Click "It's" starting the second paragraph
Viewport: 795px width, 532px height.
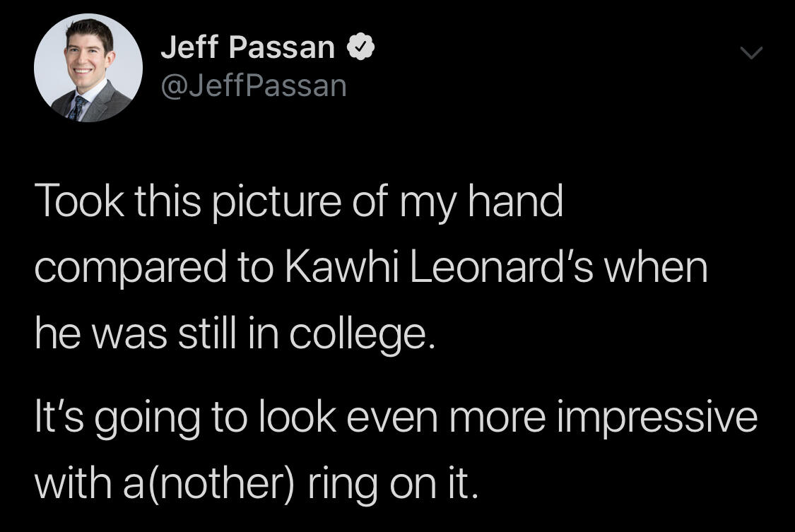(59, 418)
